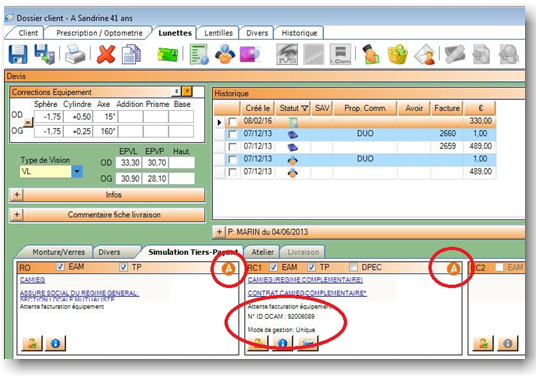
Task: Open the Divers tab next to Lentilles
Action: tap(257, 33)
